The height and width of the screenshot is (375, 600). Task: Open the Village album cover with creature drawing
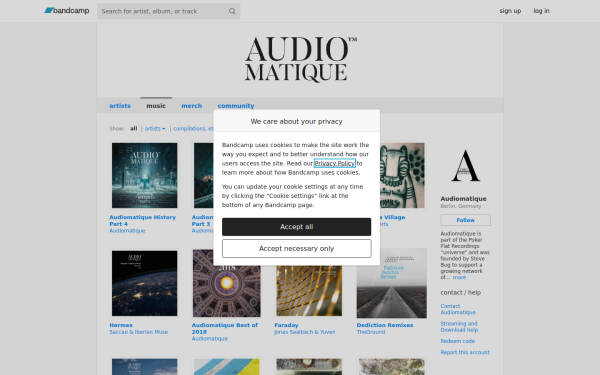click(x=402, y=175)
